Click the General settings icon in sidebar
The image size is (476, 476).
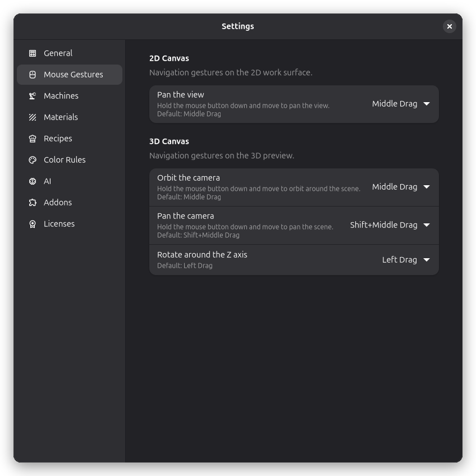pos(33,53)
